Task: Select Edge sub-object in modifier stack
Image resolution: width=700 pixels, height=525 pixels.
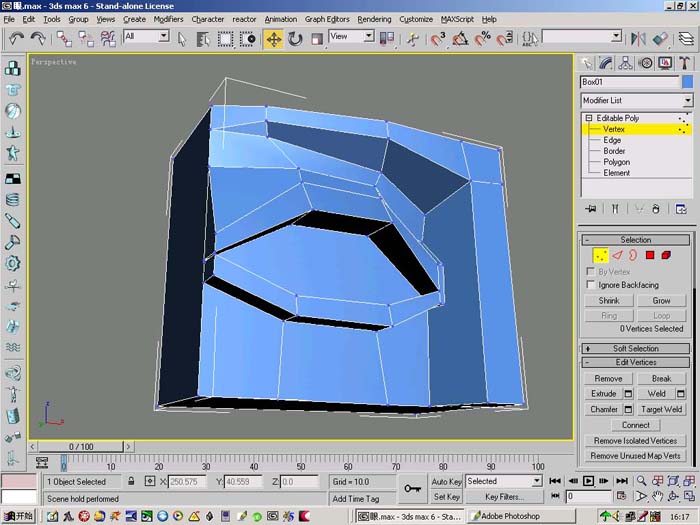Action: 612,140
